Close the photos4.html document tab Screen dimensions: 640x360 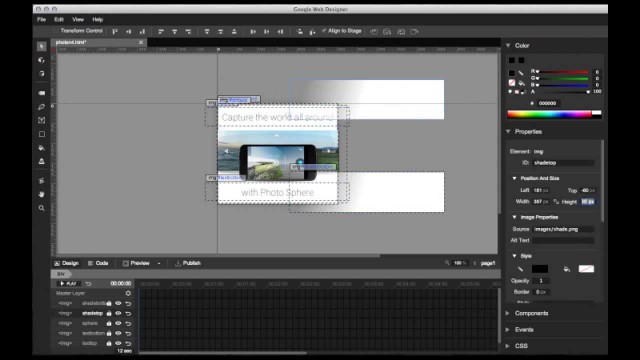(141, 42)
